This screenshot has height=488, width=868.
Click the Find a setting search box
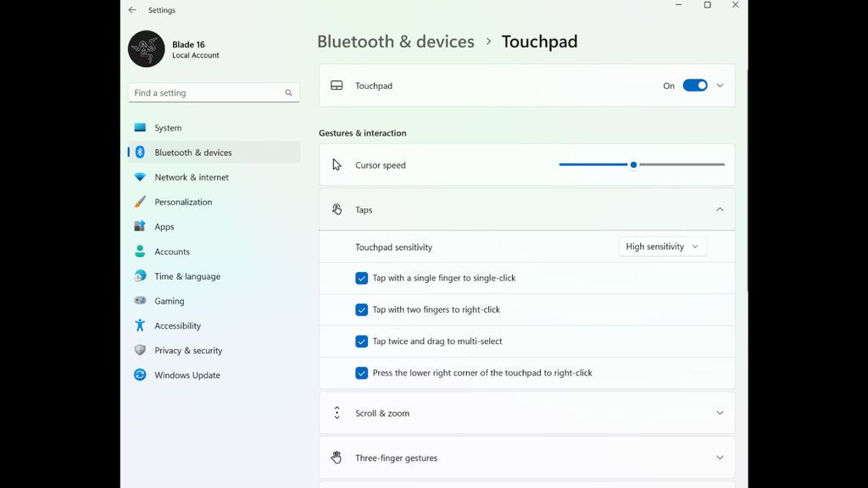point(214,92)
